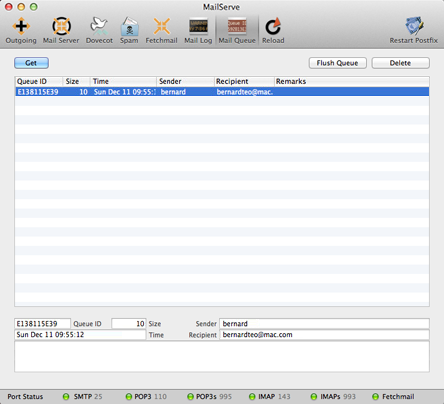Sort the list by Queue ID column
Screen dimensions: 444x404
coord(39,81)
